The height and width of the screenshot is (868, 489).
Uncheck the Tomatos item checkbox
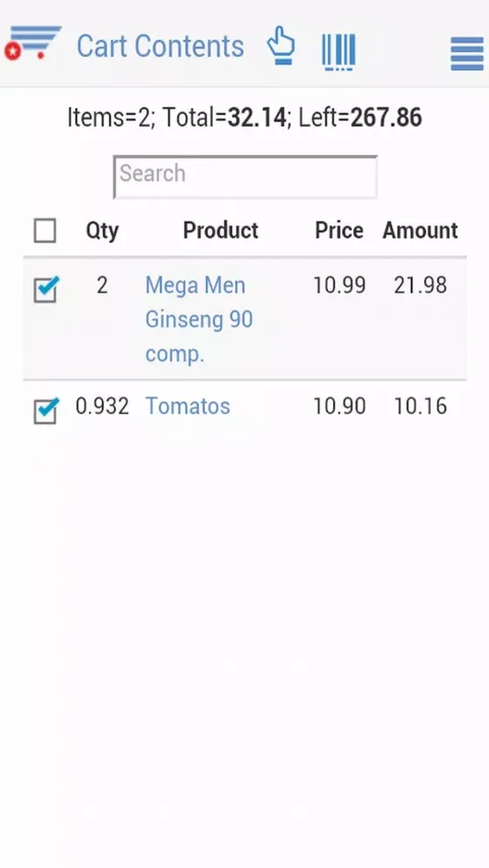point(46,411)
